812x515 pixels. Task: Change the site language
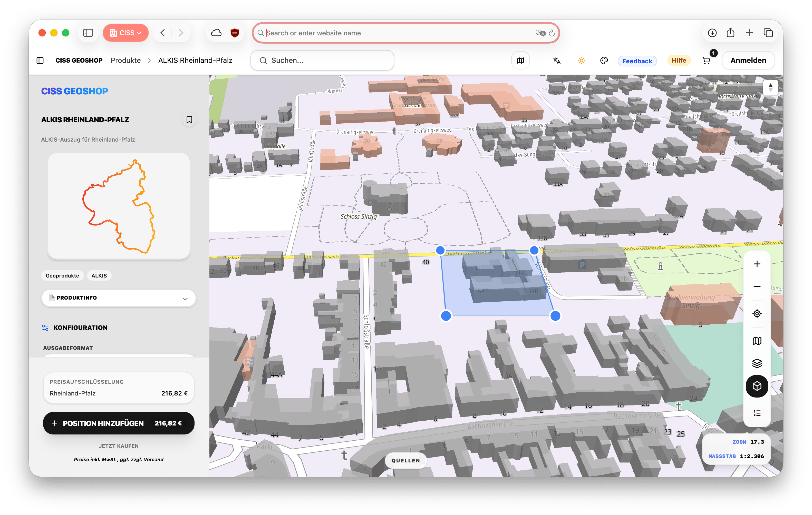(x=557, y=60)
